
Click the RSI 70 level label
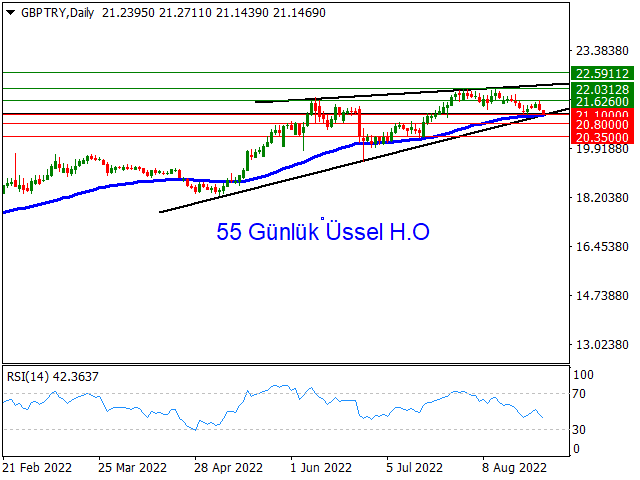tap(579, 394)
